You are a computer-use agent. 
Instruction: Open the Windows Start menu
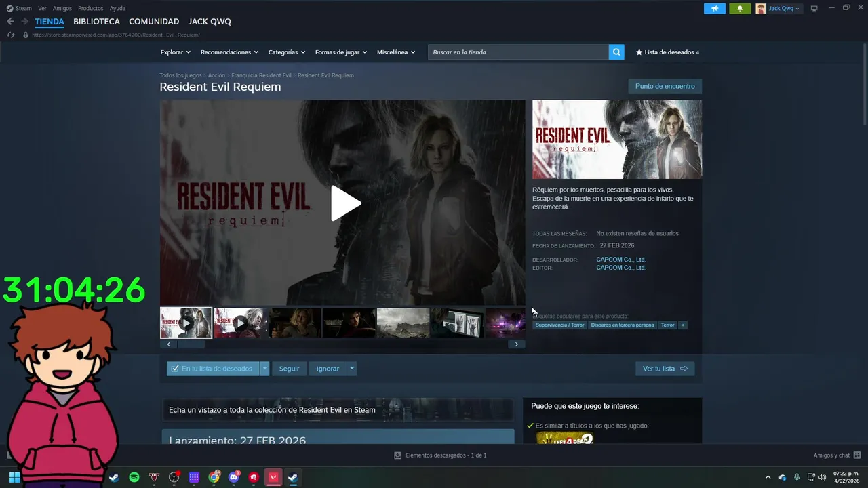pos(14,477)
